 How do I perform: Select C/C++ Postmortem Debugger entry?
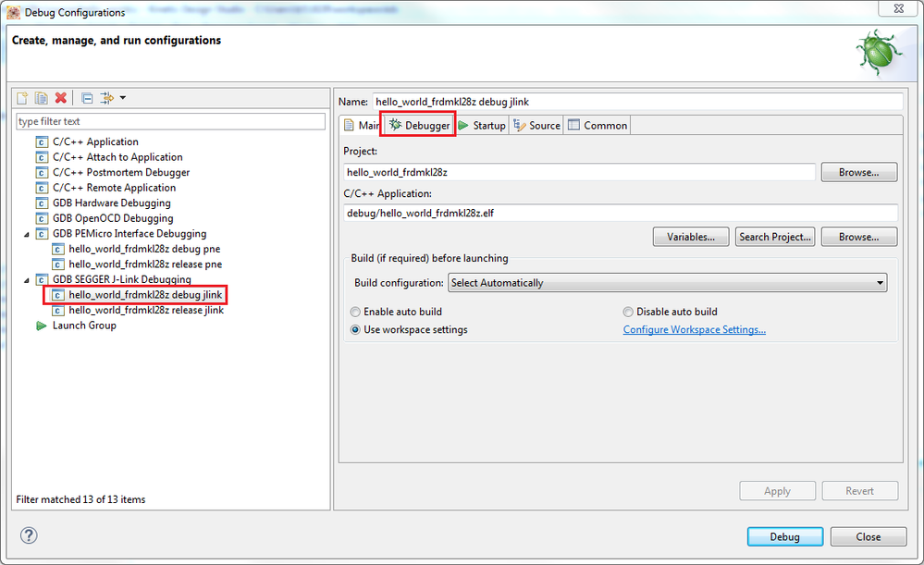pos(121,173)
